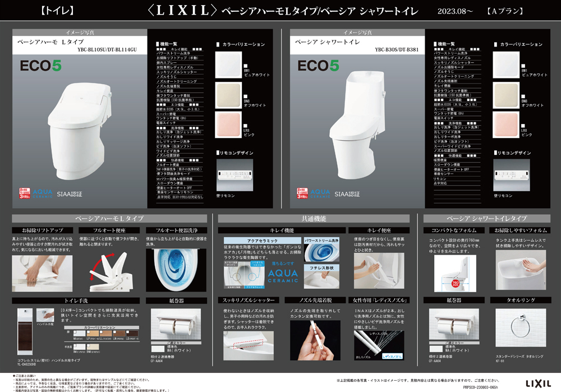Click the ベーシア シャワートイレタイプ section heading
The height and width of the screenshot is (392, 561).
pyautogui.click(x=486, y=219)
